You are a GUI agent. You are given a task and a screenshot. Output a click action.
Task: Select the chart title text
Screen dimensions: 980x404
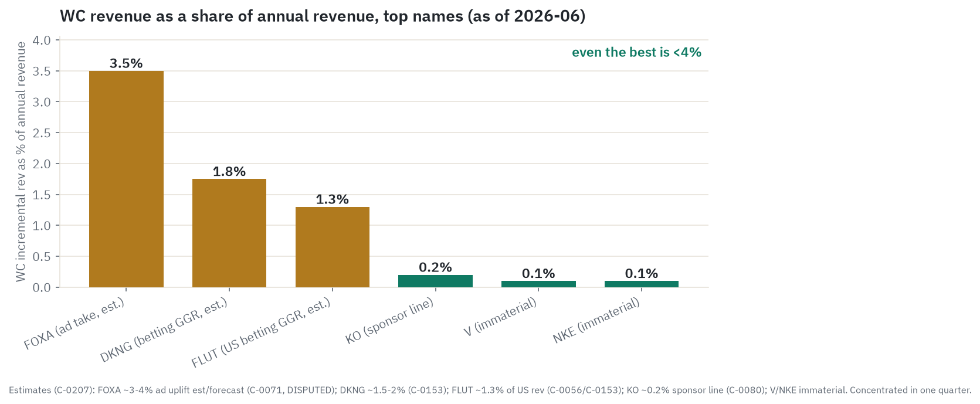point(323,16)
